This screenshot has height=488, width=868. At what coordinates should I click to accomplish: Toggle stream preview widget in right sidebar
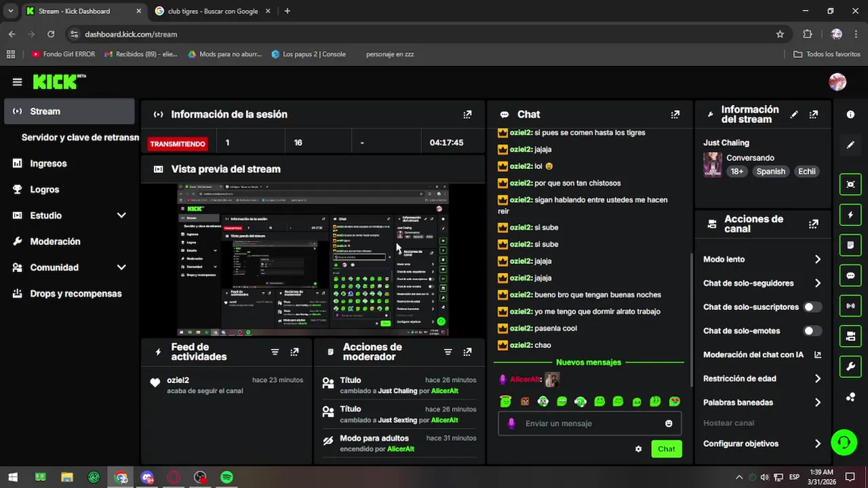[850, 184]
